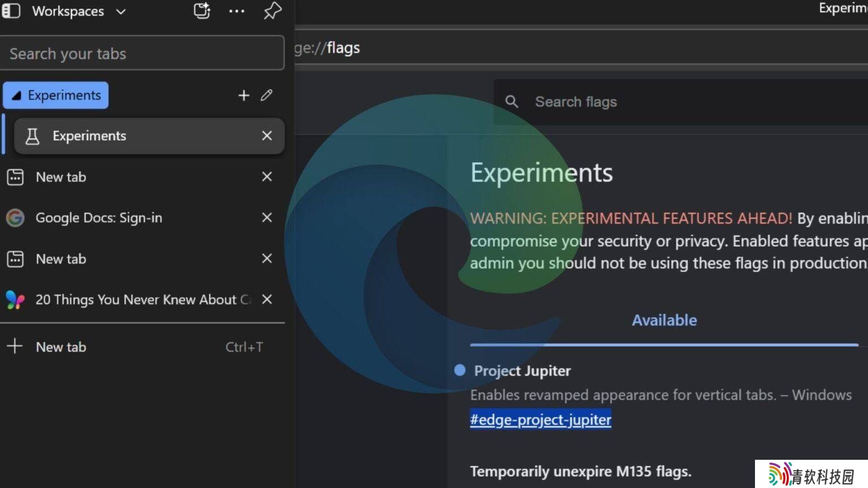Click Temporarily unexpire M135 flags title
The width and height of the screenshot is (868, 488).
pos(580,471)
